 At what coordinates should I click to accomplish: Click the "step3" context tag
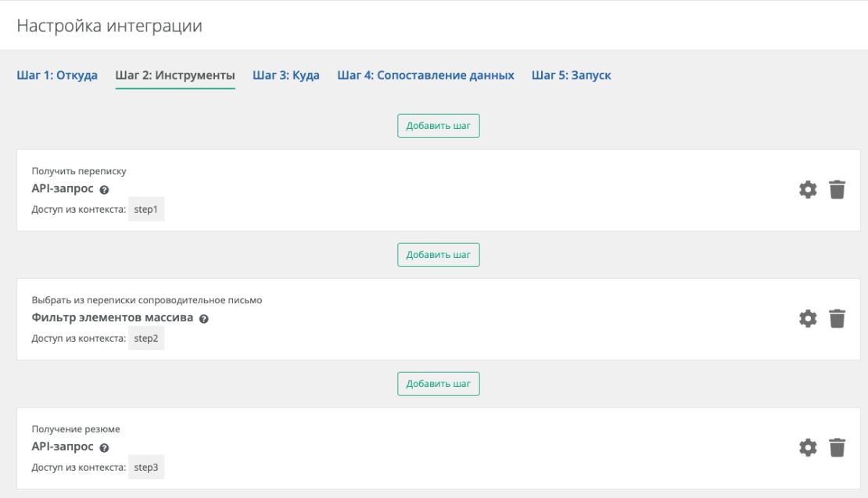(146, 468)
